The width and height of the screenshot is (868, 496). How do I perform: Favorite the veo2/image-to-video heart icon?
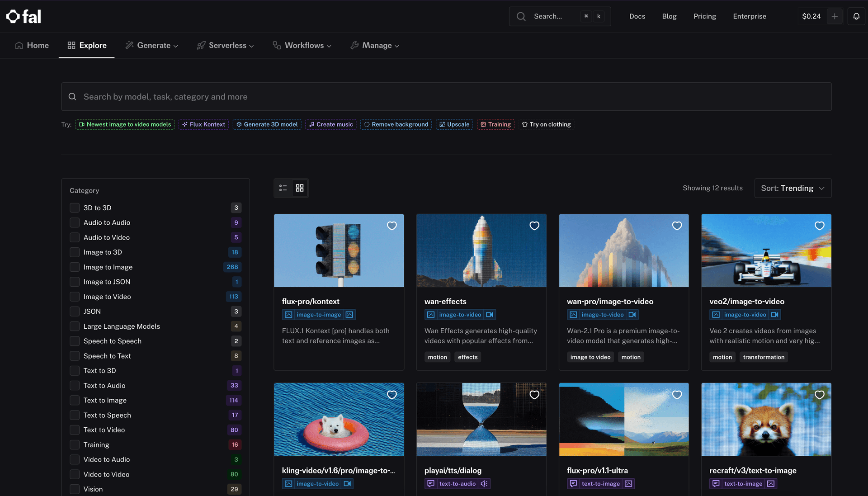[819, 226]
